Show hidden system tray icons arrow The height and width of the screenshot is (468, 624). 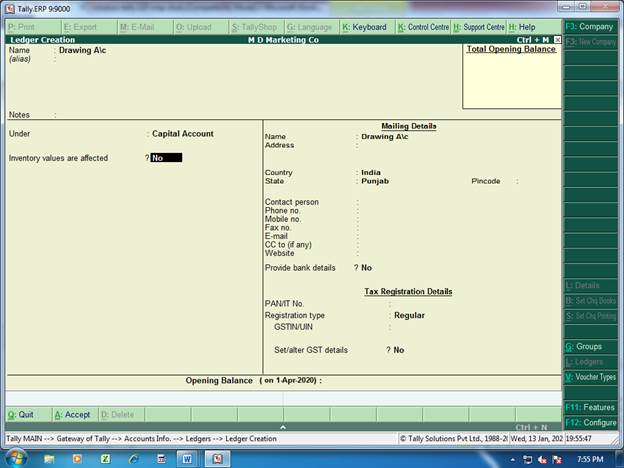pyautogui.click(x=513, y=460)
